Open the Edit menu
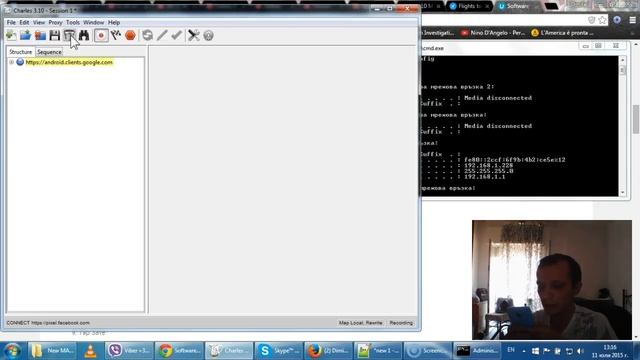The height and width of the screenshot is (360, 640). [24, 22]
